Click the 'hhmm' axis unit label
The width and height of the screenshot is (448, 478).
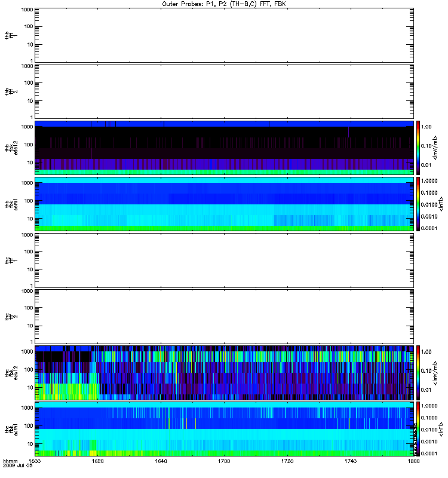coord(10,461)
